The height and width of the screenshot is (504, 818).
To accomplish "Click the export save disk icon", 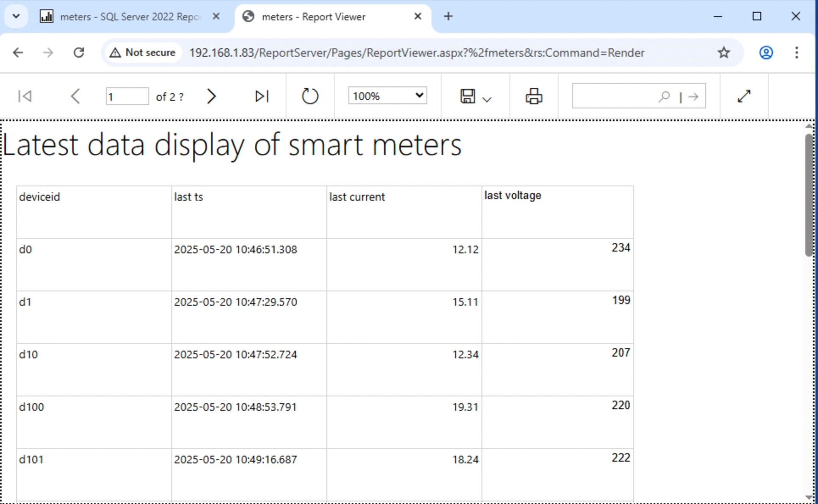I will click(467, 97).
